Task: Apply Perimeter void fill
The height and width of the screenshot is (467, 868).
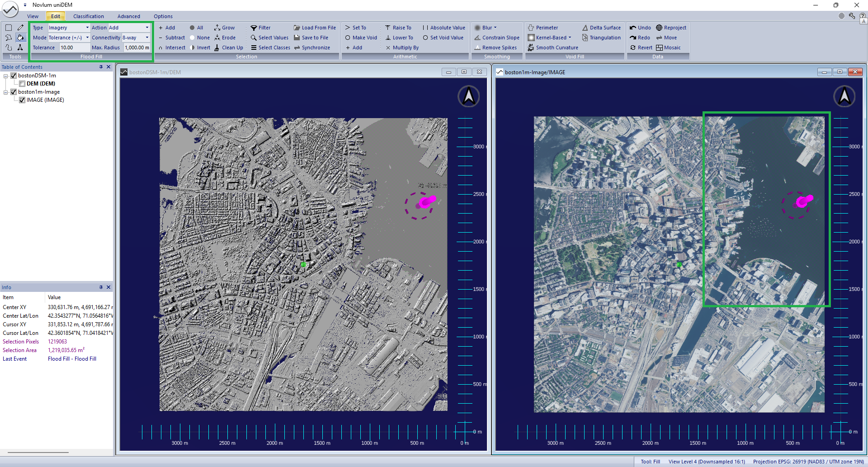Action: coord(543,28)
